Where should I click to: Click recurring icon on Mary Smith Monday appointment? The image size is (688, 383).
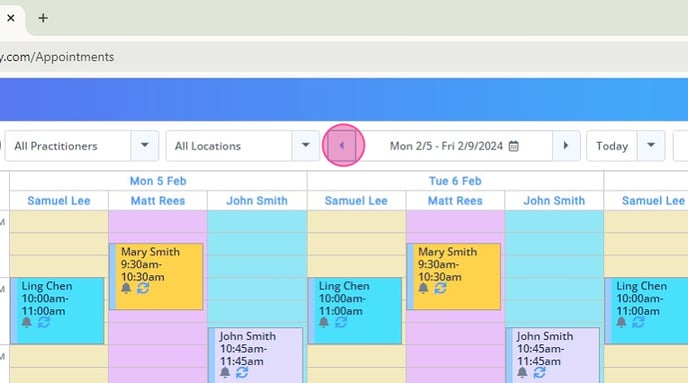(143, 288)
